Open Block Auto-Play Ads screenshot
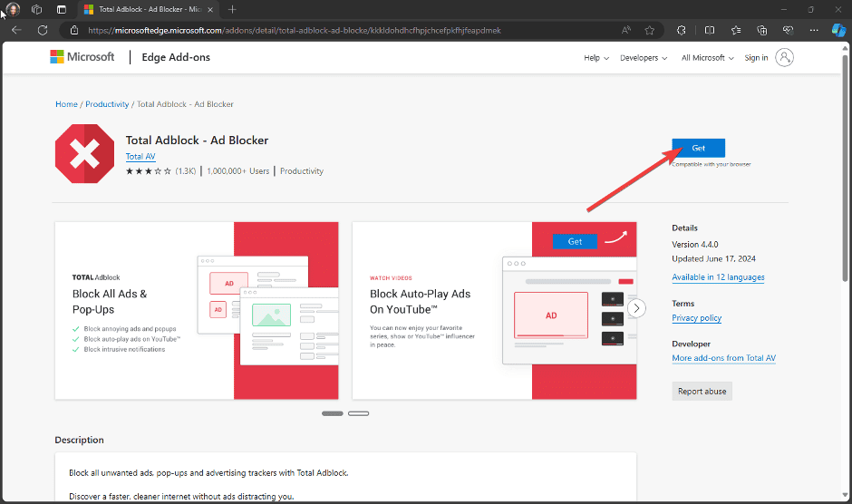The width and height of the screenshot is (852, 504). point(494,310)
